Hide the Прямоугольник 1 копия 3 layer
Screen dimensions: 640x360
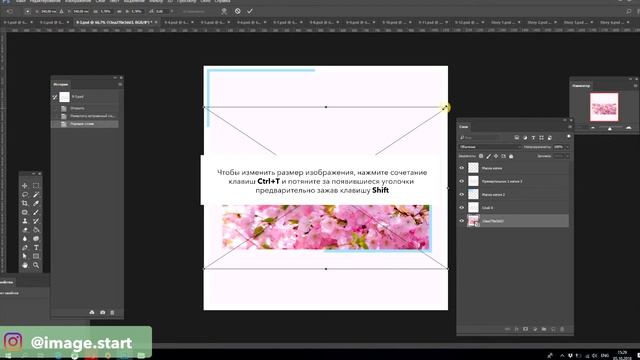pos(462,181)
